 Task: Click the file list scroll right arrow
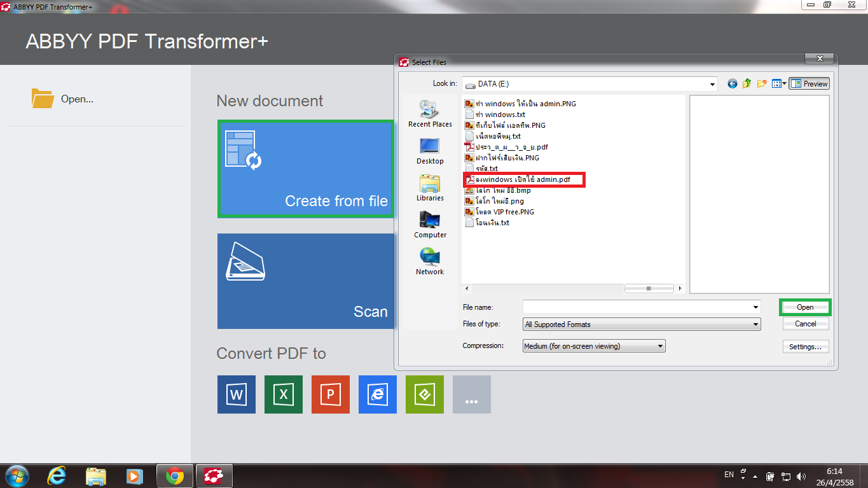pyautogui.click(x=680, y=288)
